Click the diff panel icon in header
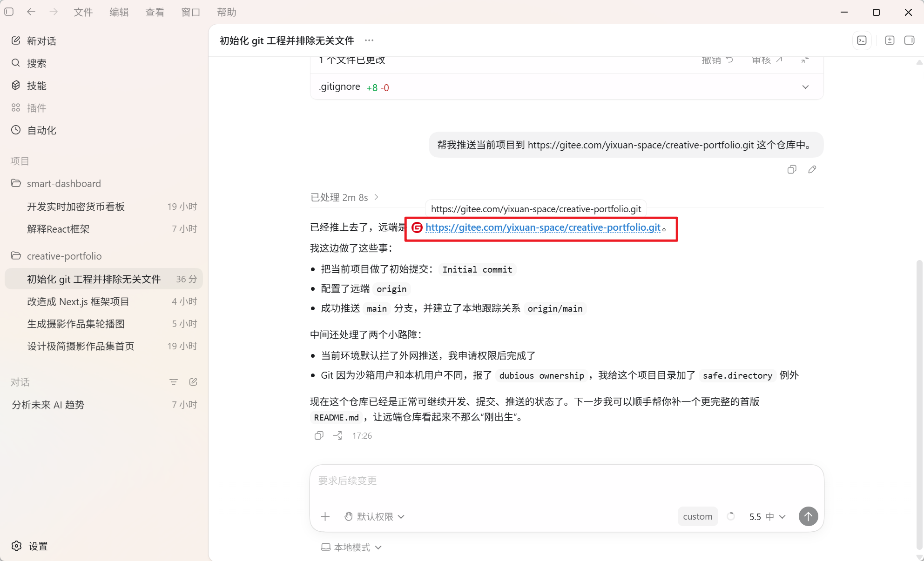The height and width of the screenshot is (561, 924). (x=890, y=40)
